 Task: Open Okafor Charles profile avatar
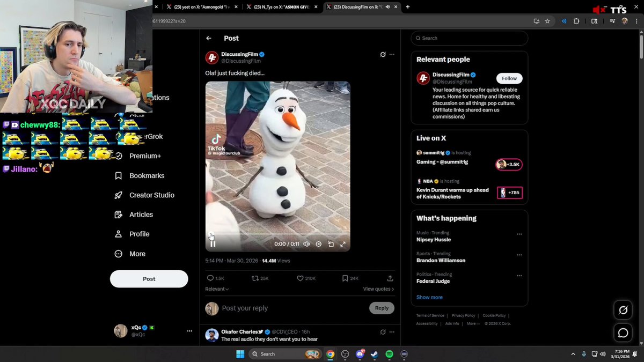(212, 335)
